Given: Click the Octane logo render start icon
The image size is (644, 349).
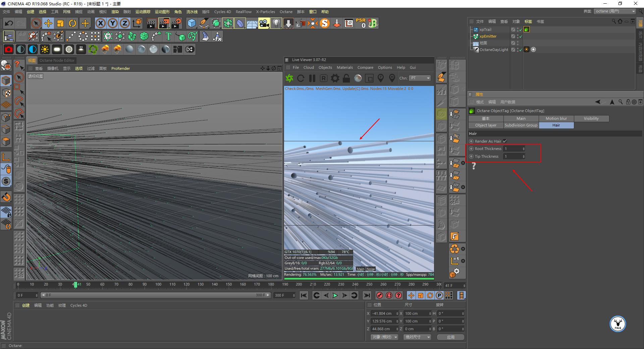Looking at the screenshot, I should click(289, 78).
